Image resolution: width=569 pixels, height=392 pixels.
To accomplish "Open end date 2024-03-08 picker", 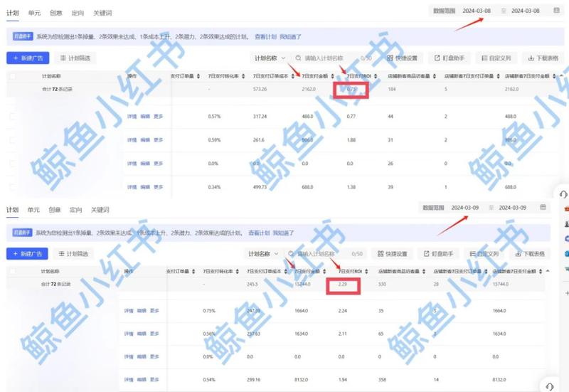I will [526, 11].
